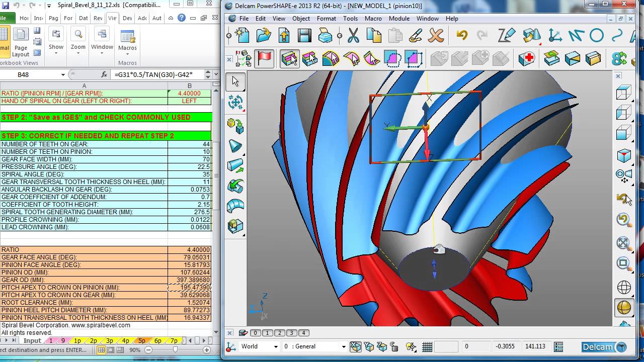Click the Save diskette icon in PowerSHAPE
This screenshot has height=362, width=644.
click(304, 36)
